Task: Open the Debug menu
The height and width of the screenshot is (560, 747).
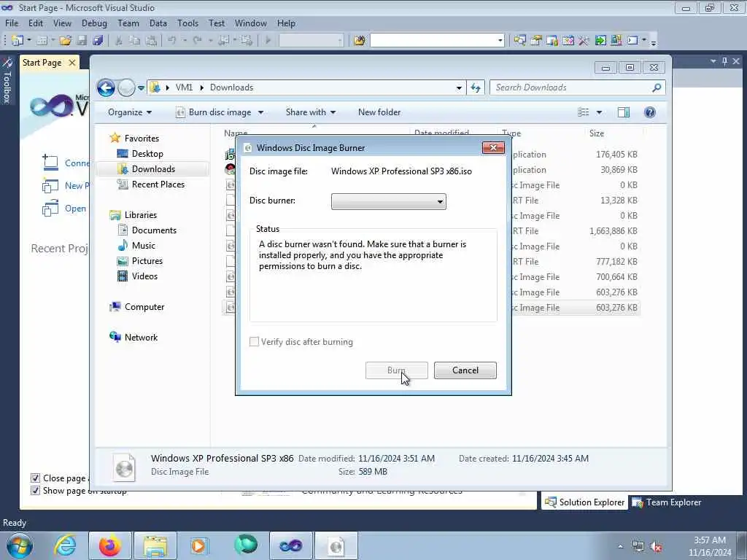Action: point(94,23)
